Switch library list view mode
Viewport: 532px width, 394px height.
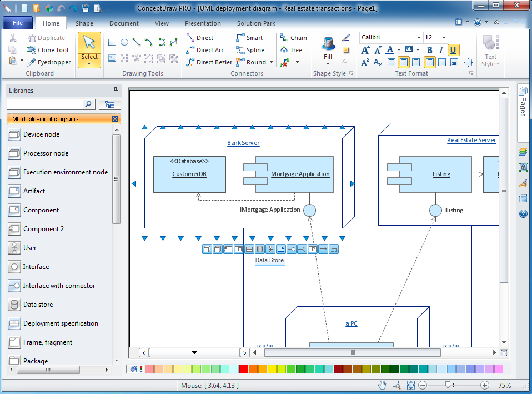pos(109,104)
